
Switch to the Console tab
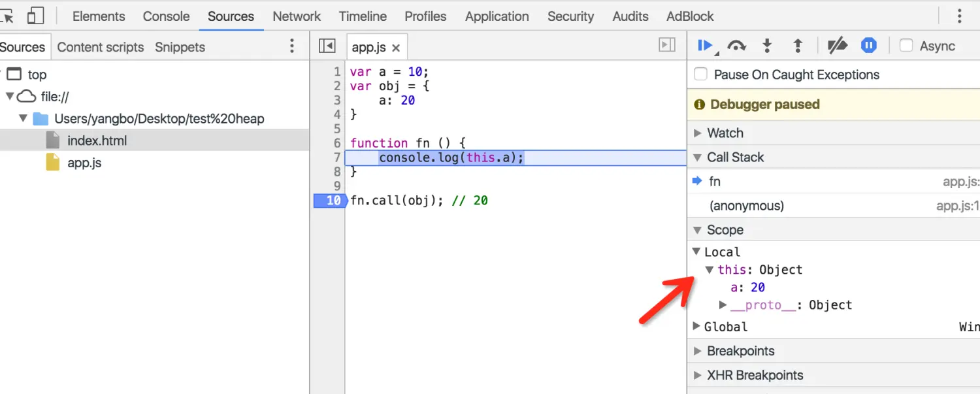166,16
